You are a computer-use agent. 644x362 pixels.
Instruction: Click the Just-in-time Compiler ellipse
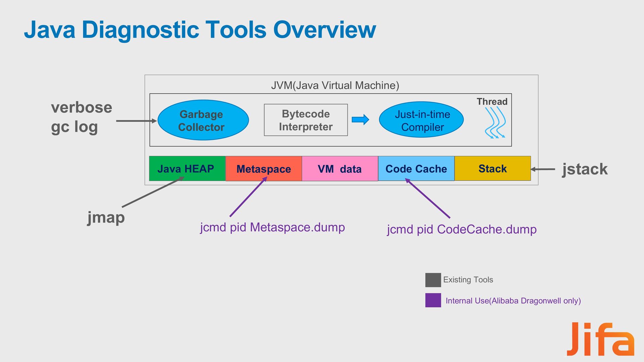[421, 120]
